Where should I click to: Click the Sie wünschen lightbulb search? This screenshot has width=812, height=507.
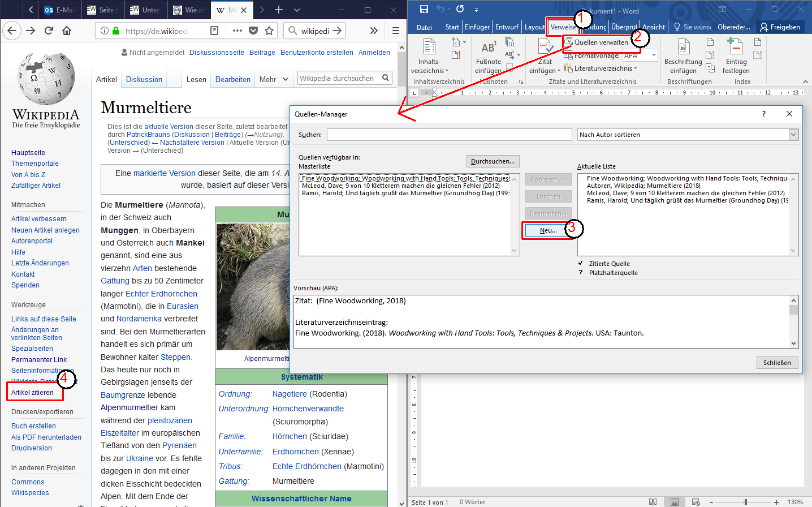click(693, 27)
